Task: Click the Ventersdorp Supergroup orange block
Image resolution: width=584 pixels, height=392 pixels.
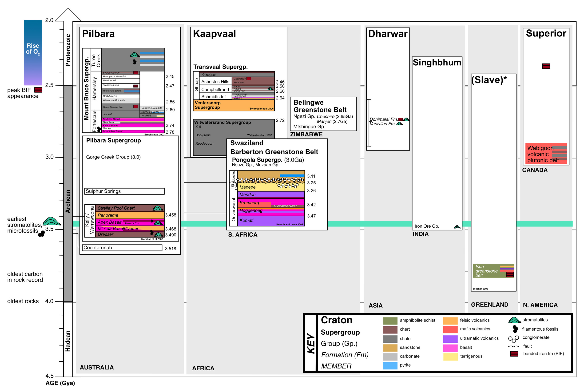Action: click(234, 105)
